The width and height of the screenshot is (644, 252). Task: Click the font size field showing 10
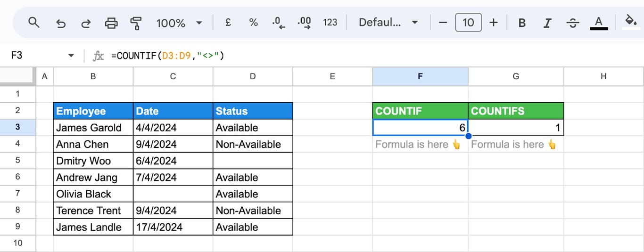(x=468, y=22)
